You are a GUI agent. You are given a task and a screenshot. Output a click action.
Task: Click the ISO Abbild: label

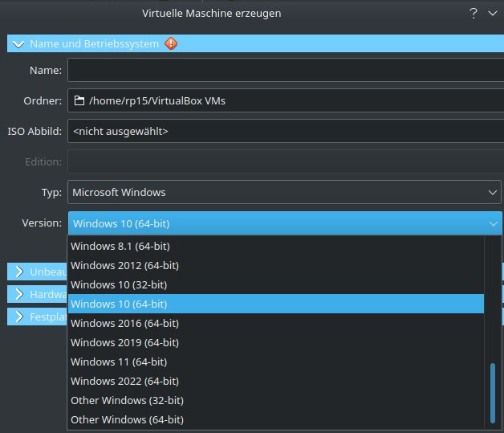click(x=35, y=131)
